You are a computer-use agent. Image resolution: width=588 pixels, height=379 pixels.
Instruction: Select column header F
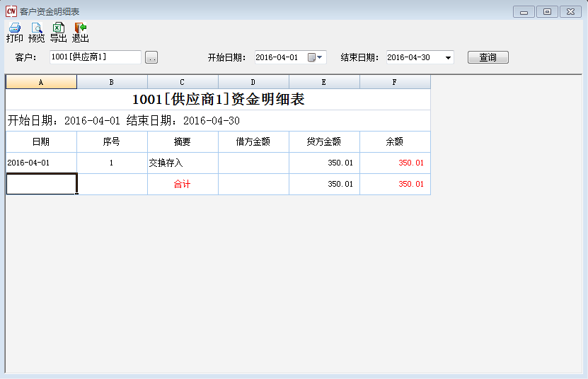395,82
